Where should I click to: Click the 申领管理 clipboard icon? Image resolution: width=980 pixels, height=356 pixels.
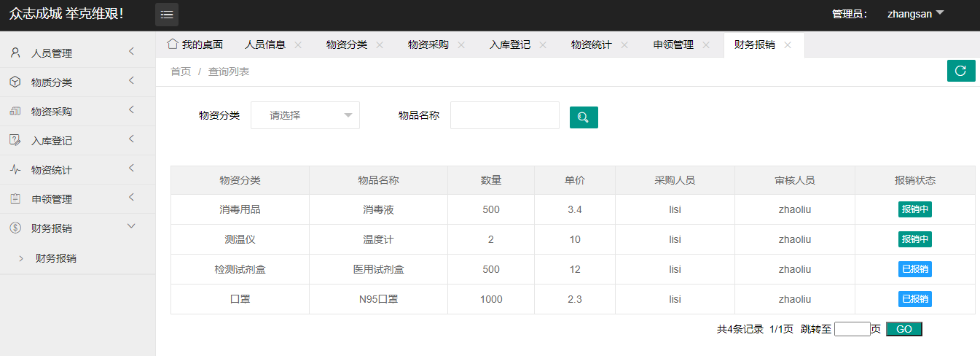pos(15,198)
